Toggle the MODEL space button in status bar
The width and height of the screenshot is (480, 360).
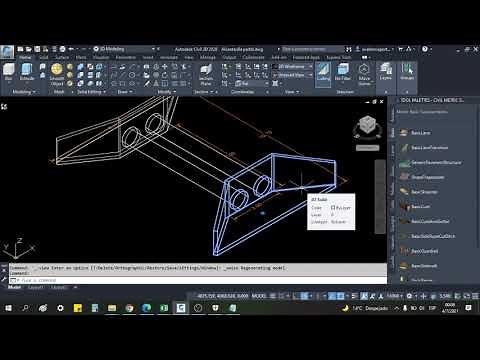[259, 296]
